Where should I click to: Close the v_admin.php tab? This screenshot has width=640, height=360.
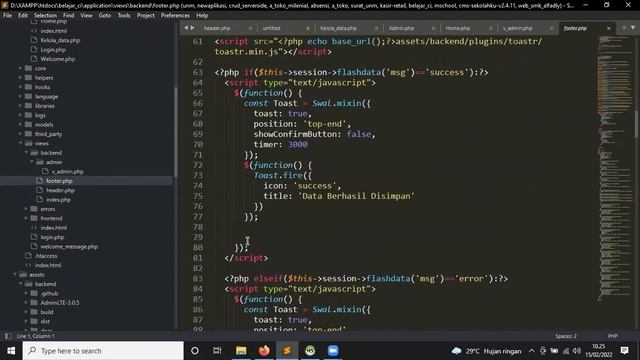click(x=551, y=28)
